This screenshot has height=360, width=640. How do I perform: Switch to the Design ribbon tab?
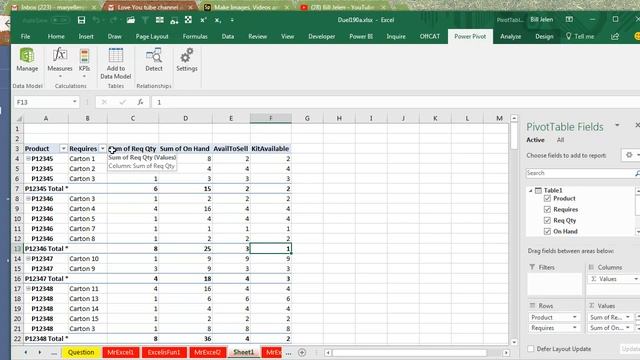(544, 36)
